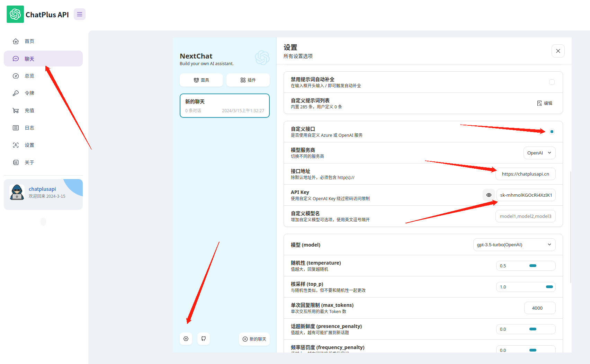Go to 总览 overview page
Viewport: 590px width, 364px height.
43,76
